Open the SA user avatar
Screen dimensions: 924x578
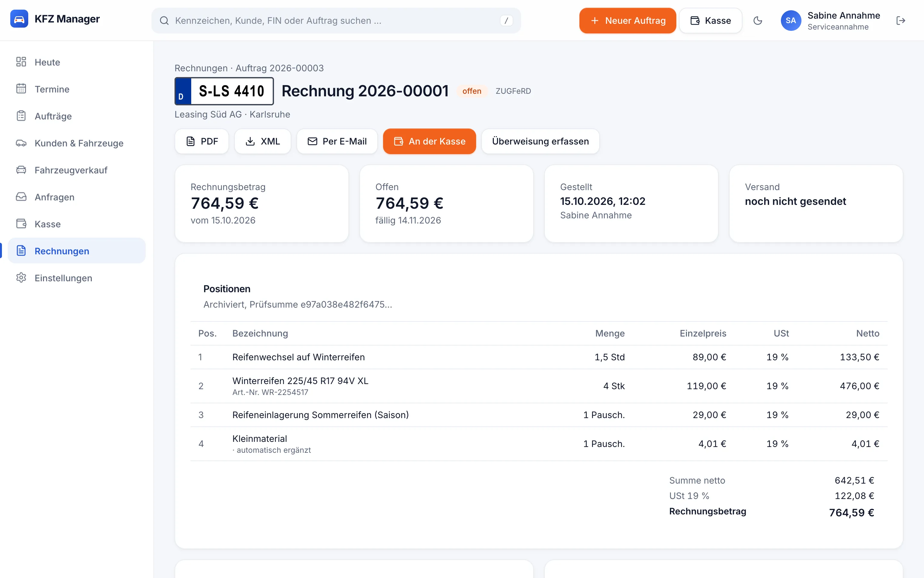point(791,21)
